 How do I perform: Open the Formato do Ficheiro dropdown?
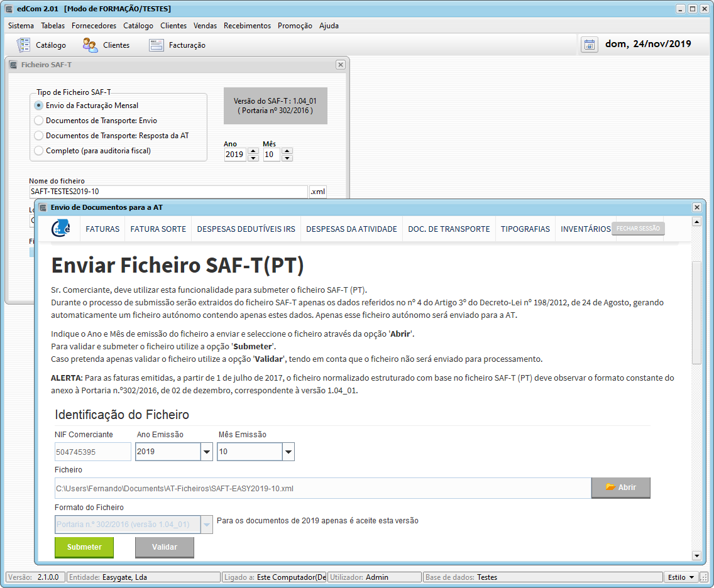207,525
